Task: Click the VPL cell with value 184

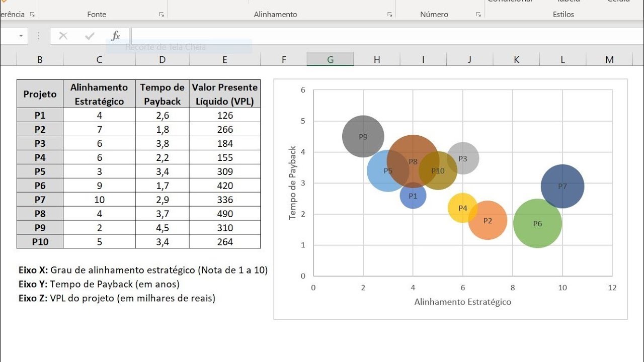Action: tap(224, 143)
